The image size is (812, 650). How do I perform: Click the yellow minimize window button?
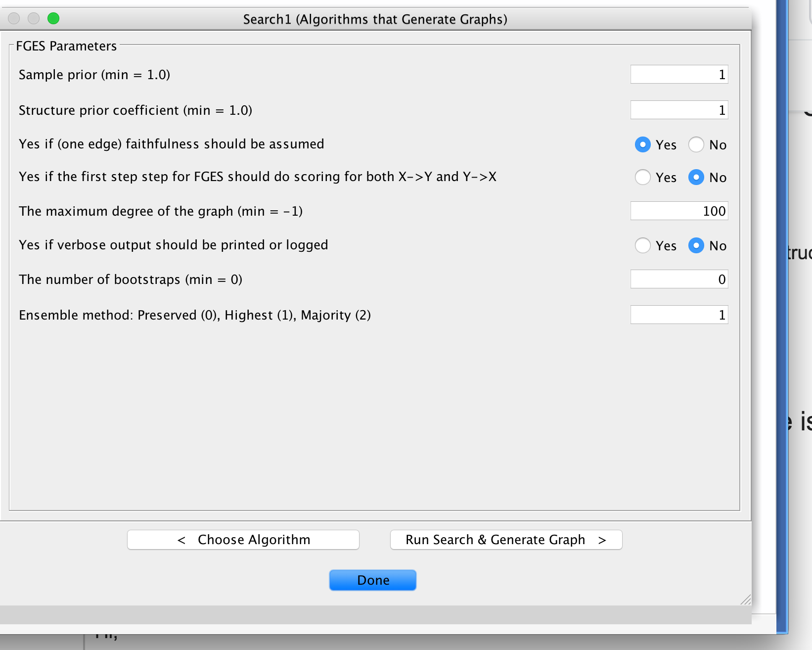coord(34,18)
